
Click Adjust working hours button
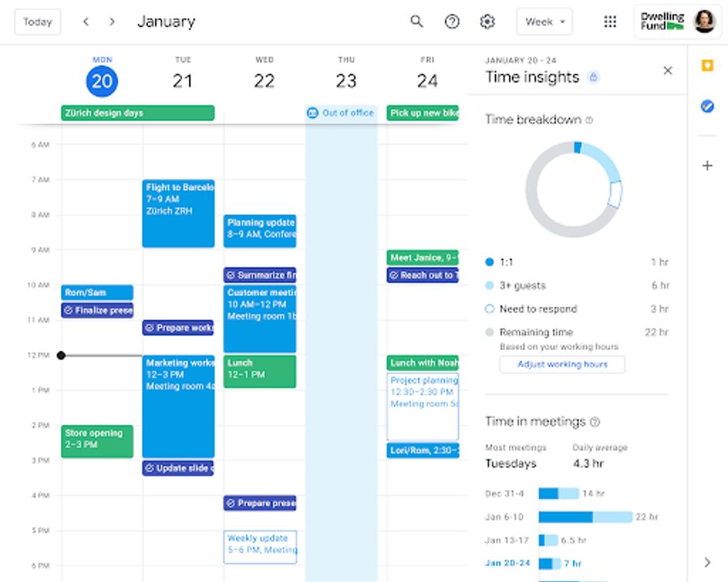[563, 365]
